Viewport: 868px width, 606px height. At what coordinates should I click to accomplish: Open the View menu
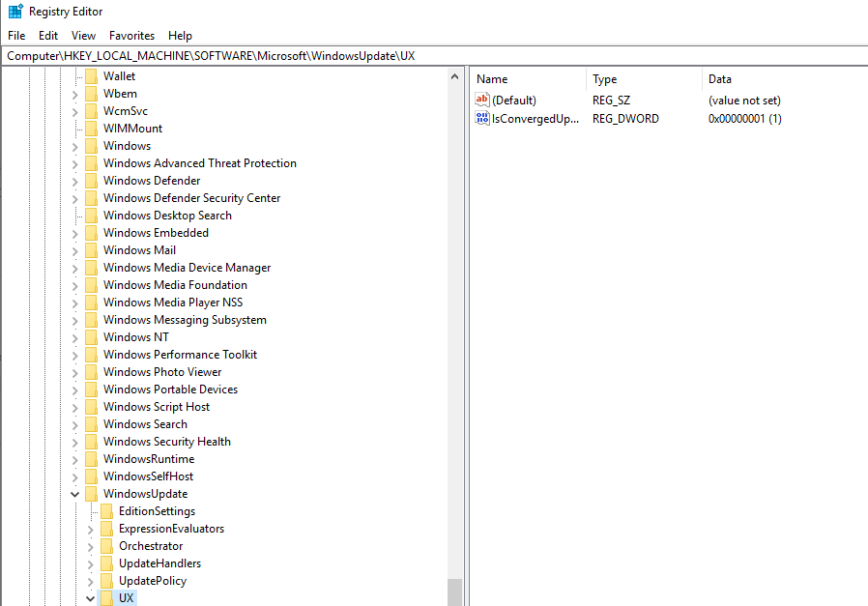tap(83, 36)
